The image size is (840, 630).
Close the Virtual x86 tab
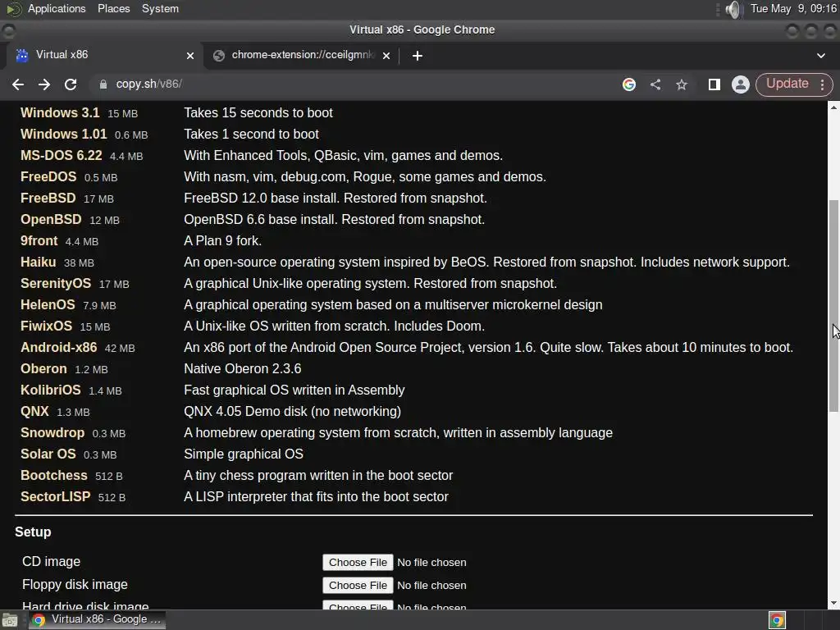pos(190,55)
